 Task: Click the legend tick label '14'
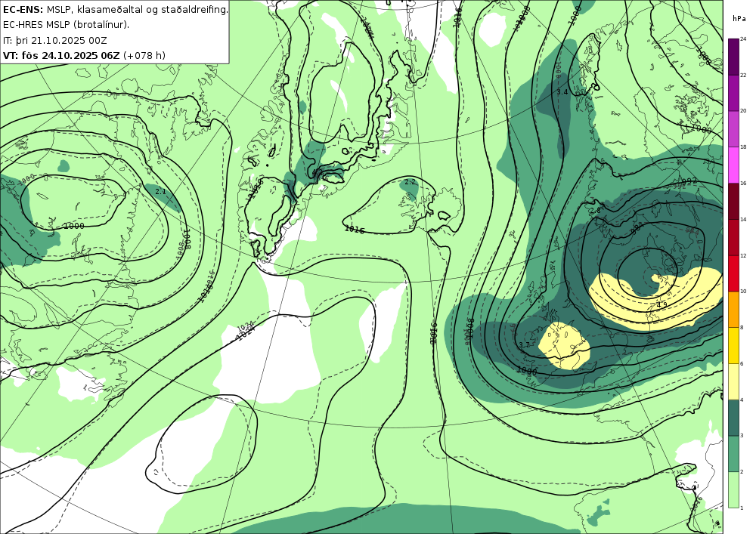[x=743, y=219]
